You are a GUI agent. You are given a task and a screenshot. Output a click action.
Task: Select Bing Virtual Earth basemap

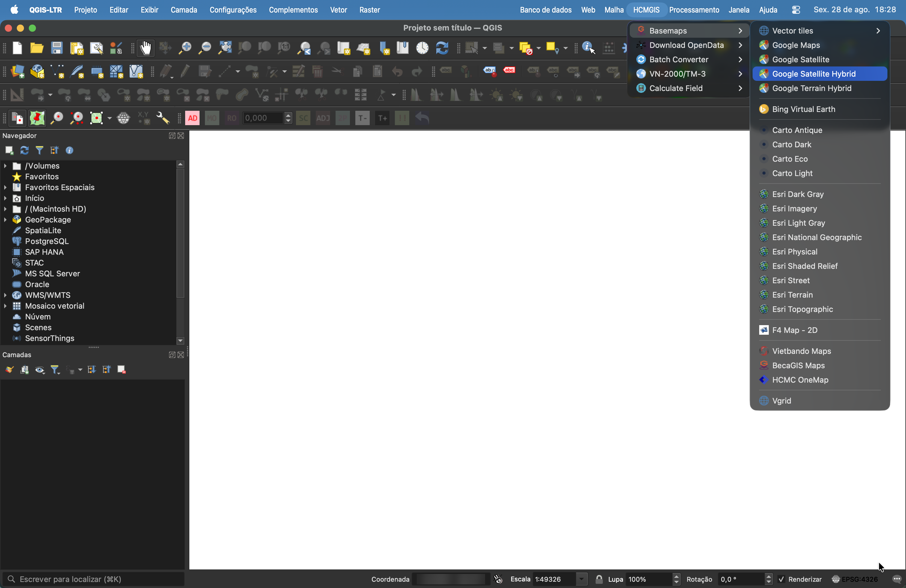pyautogui.click(x=820, y=109)
